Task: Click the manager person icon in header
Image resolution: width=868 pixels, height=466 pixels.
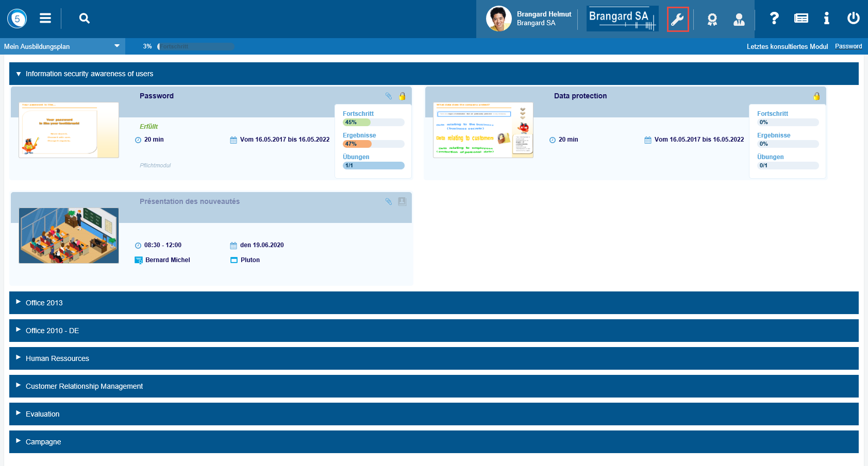Action: (739, 20)
